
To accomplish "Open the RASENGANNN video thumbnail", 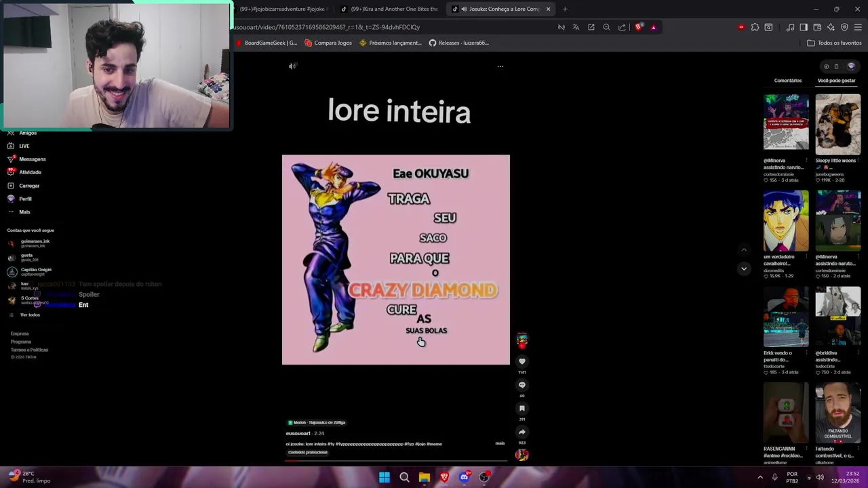I will 786,413.
